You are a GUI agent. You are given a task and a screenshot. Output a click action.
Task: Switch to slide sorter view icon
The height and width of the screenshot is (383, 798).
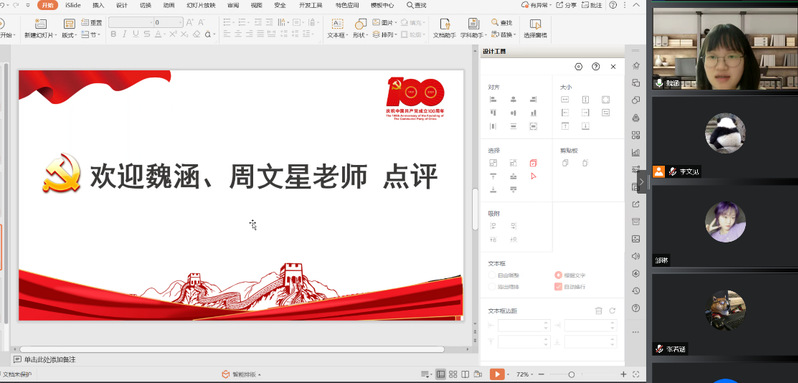pyautogui.click(x=453, y=374)
